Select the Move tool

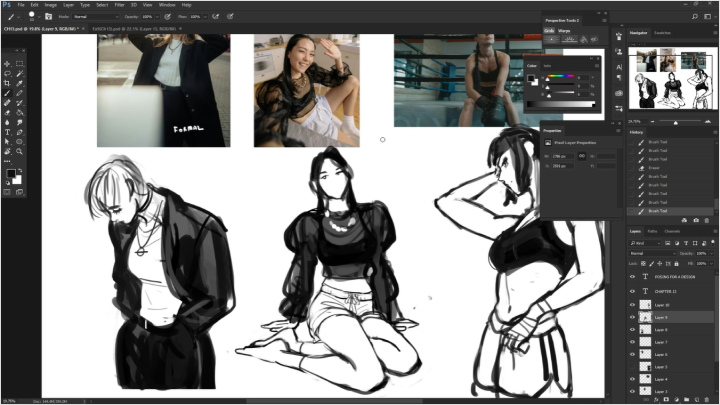tap(7, 64)
